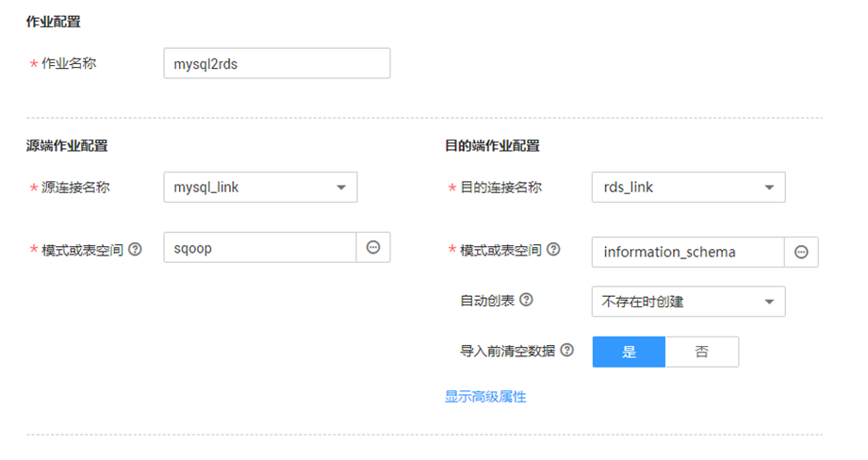Click help icon next to 自动创表
The width and height of the screenshot is (868, 460).
coord(526,300)
